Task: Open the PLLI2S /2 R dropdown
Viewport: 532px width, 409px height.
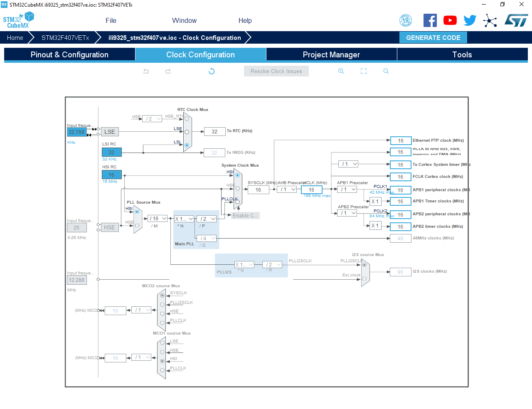Action: point(272,264)
